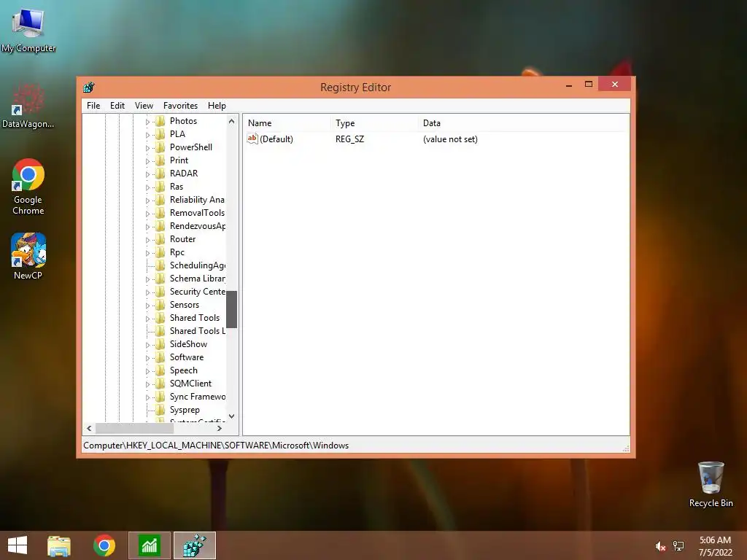Click the registry path in status bar
The width and height of the screenshot is (747, 560).
[x=216, y=446]
